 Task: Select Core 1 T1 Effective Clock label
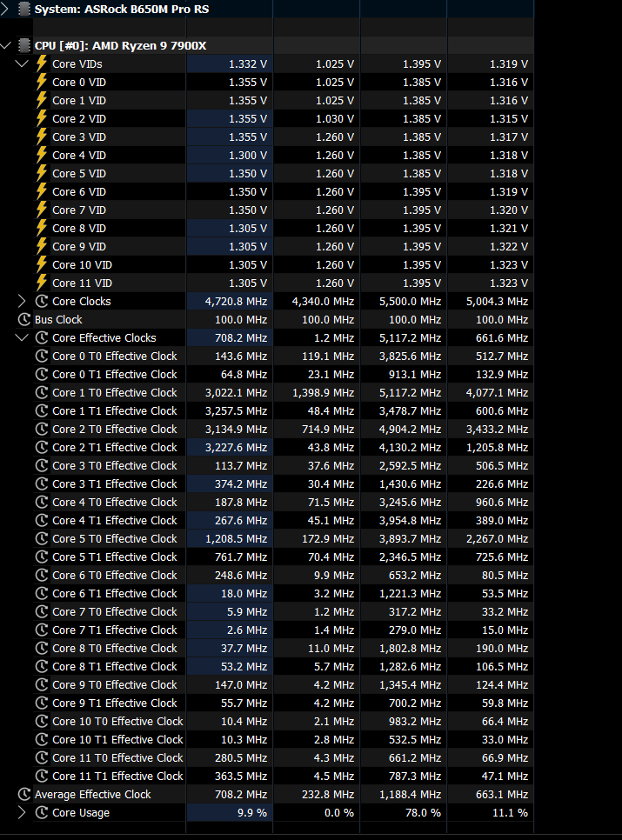pyautogui.click(x=115, y=410)
